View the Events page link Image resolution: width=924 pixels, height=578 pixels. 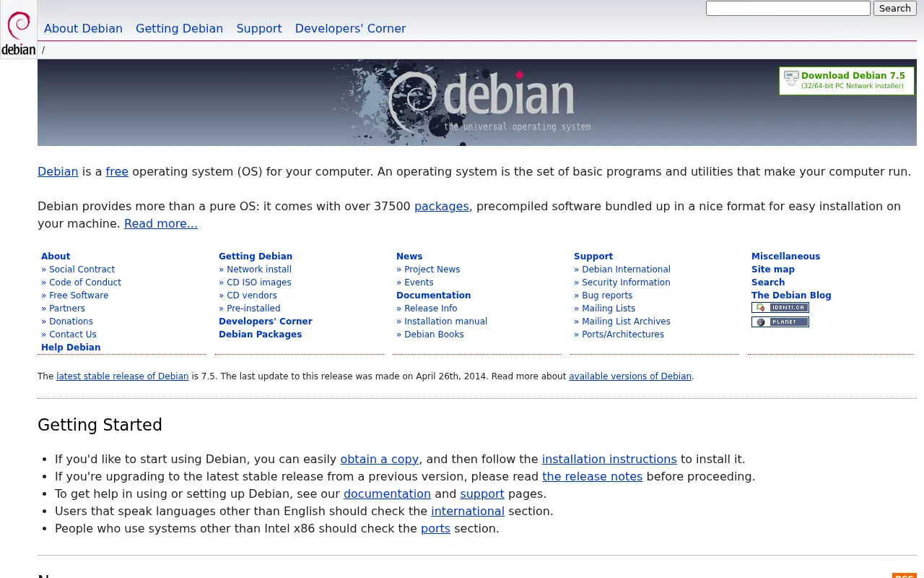419,282
